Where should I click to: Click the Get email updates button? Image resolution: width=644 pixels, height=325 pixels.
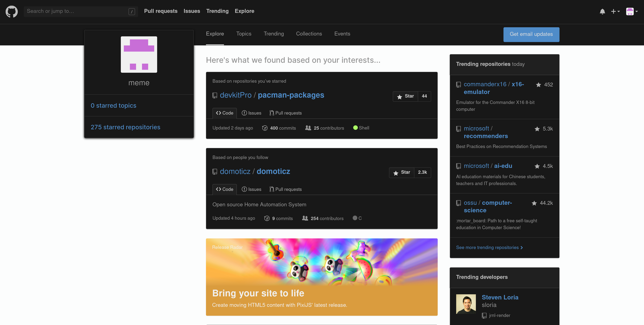pos(531,34)
